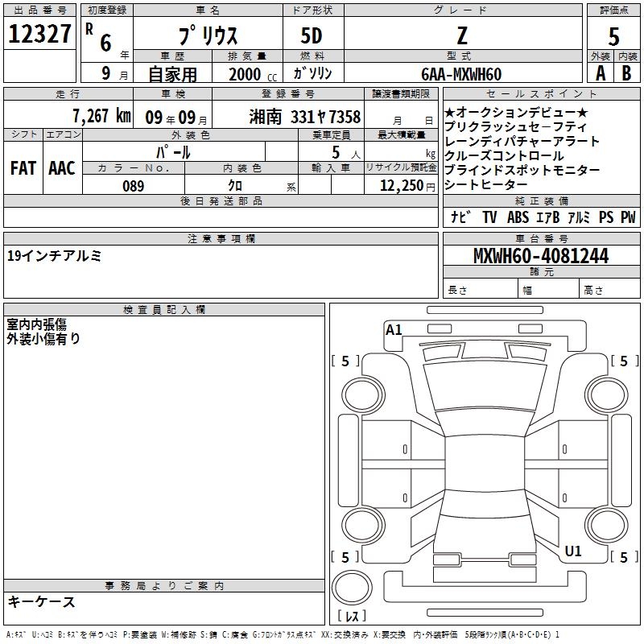644x644 pixels.
Task: Click the 純正装備 header
Action: 542,200
